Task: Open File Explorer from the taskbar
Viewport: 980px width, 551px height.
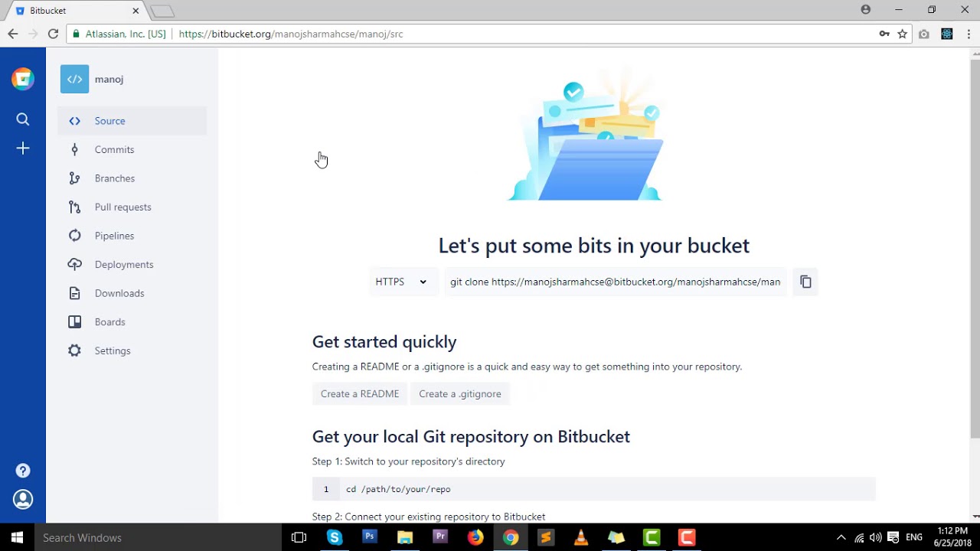Action: click(405, 537)
